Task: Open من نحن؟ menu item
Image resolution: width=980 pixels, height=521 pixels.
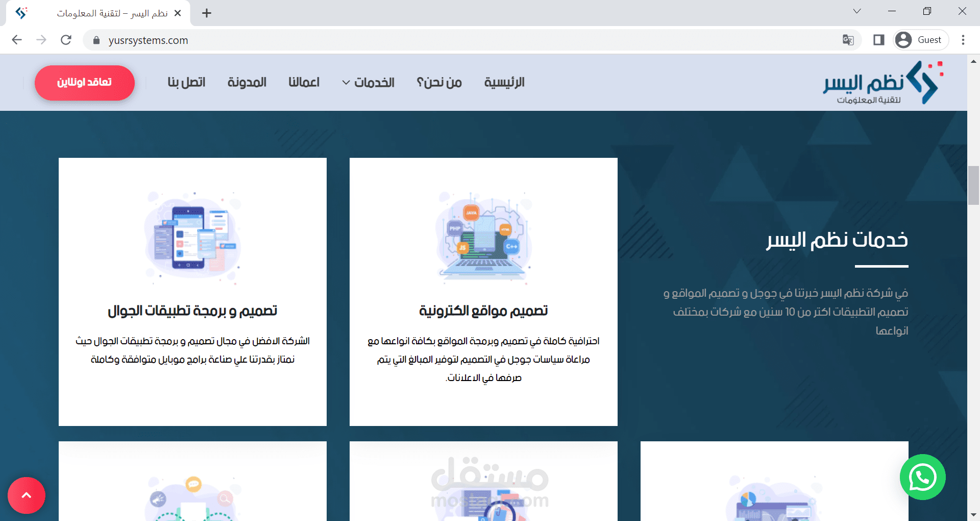Action: pos(439,82)
